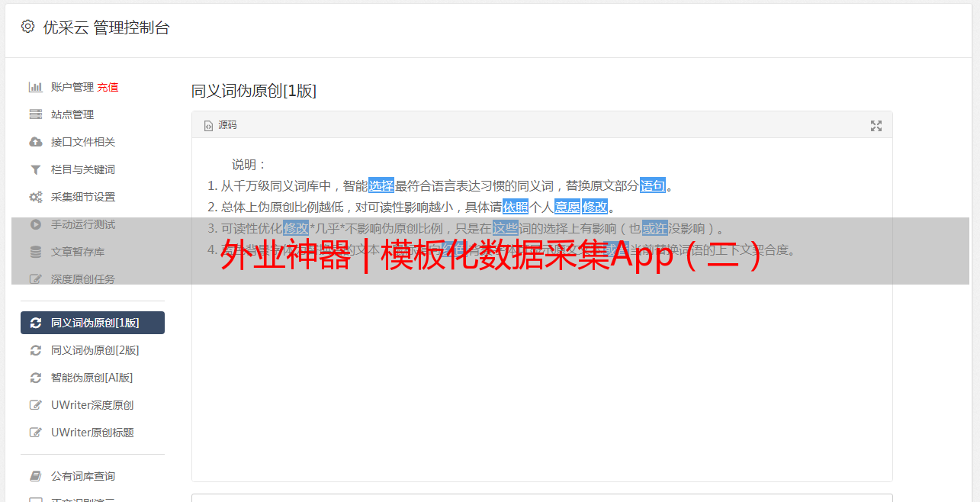This screenshot has height=502, width=980.
Task: Click 优采云 管理控制台 header title
Action: coord(106,27)
